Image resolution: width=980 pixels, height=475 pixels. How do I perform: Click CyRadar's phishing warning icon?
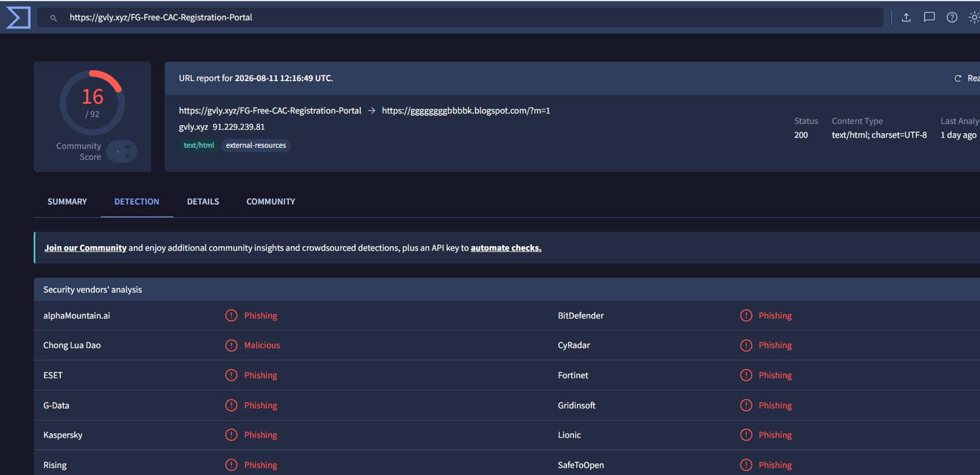746,345
